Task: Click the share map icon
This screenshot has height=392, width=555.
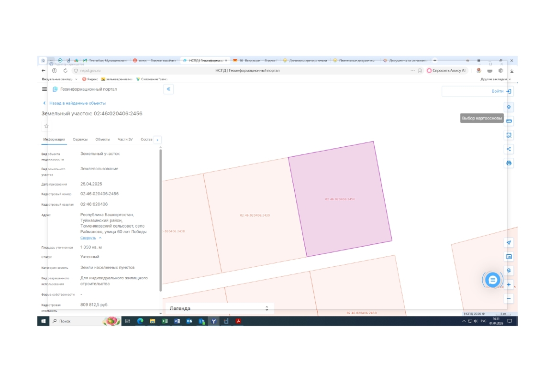Action: [x=509, y=149]
